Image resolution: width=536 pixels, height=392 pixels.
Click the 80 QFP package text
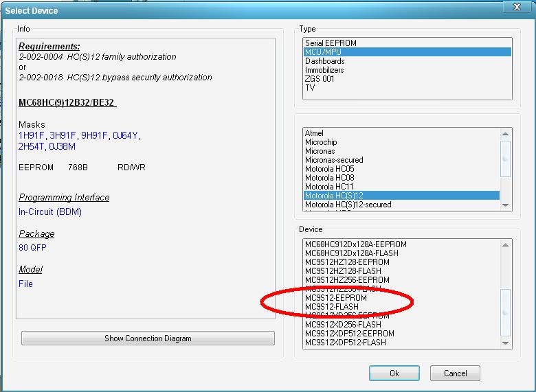[32, 248]
